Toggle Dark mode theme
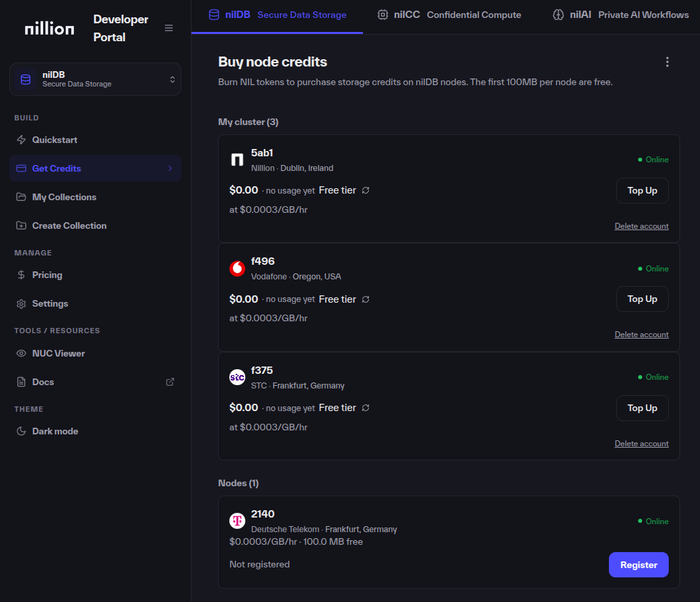Viewport: 700px width, 602px height. [55, 431]
